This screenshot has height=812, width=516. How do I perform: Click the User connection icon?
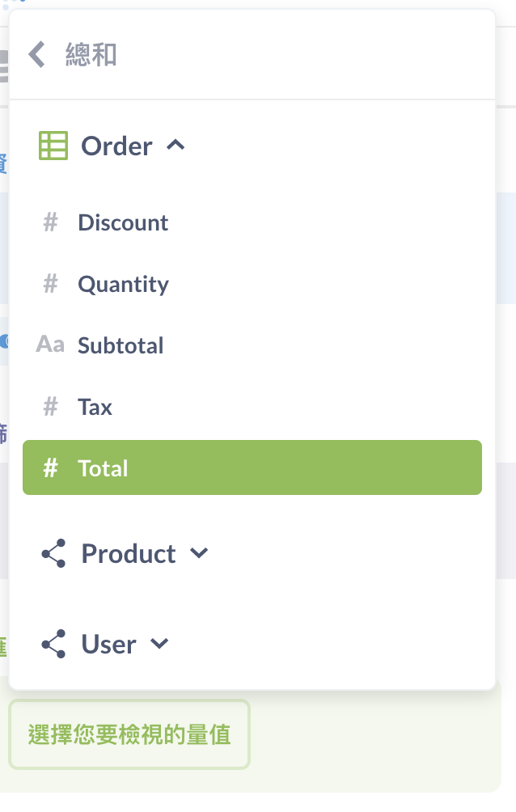click(x=53, y=645)
